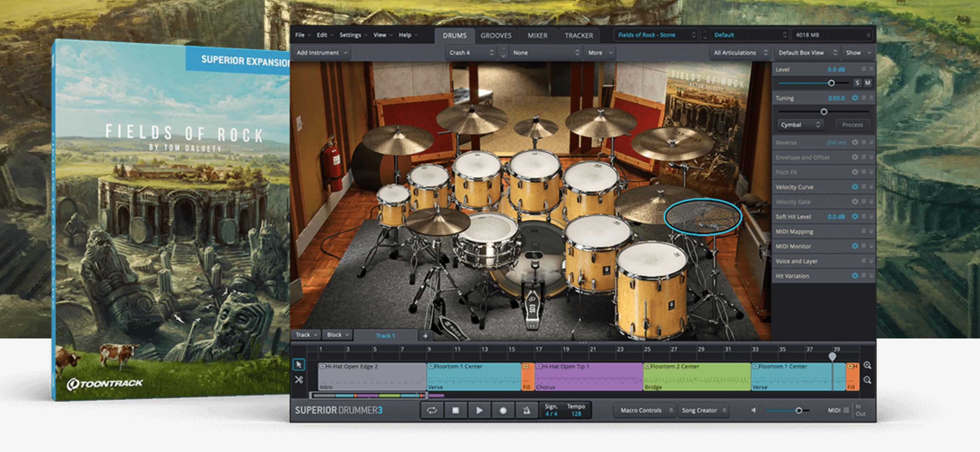Open All Articulations dropdown
980x452 pixels.
(740, 53)
